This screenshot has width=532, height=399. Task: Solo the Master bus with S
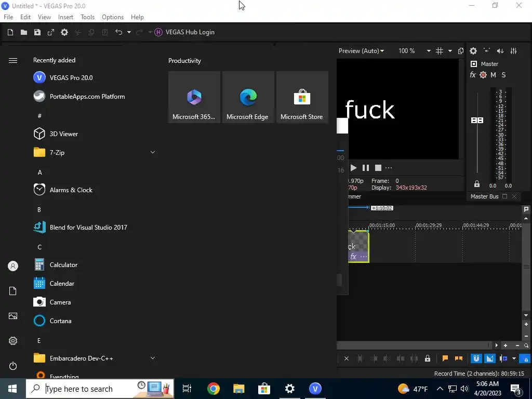(x=503, y=75)
